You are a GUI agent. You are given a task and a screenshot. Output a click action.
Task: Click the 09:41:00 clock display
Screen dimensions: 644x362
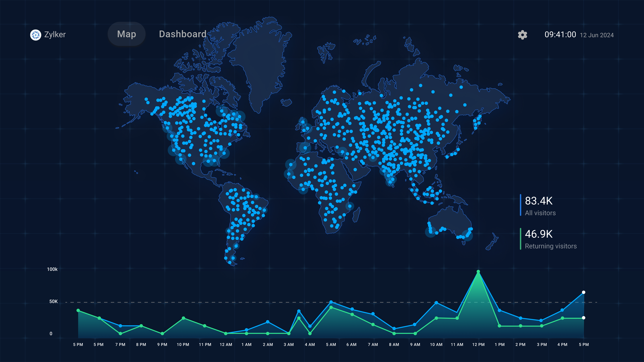click(x=560, y=35)
